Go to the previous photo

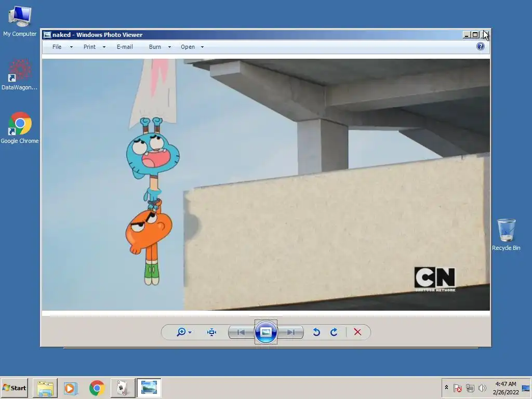241,332
